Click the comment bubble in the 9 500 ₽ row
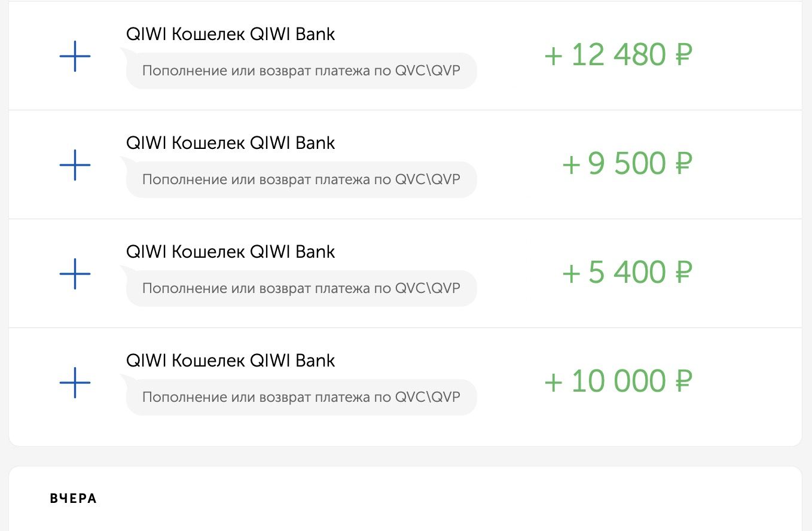 301,180
